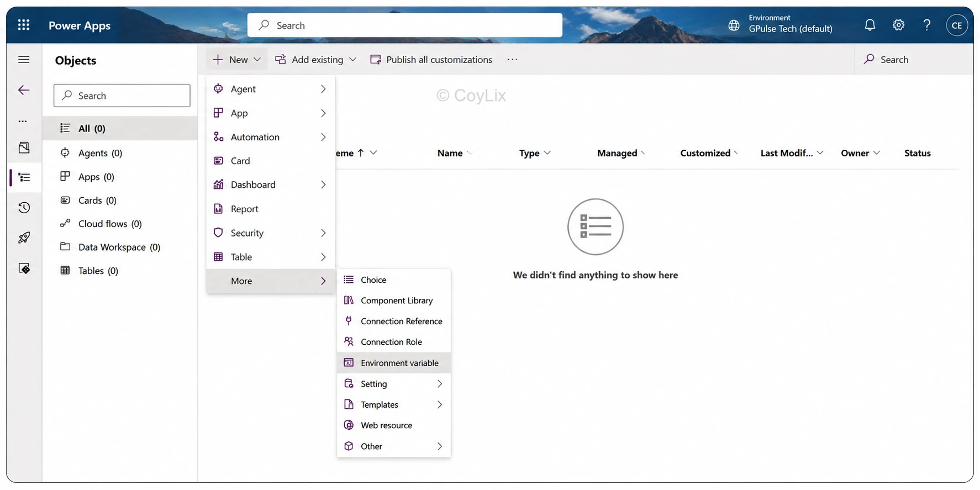The image size is (980, 490).
Task: Sort by the Name column header
Action: pyautogui.click(x=450, y=153)
